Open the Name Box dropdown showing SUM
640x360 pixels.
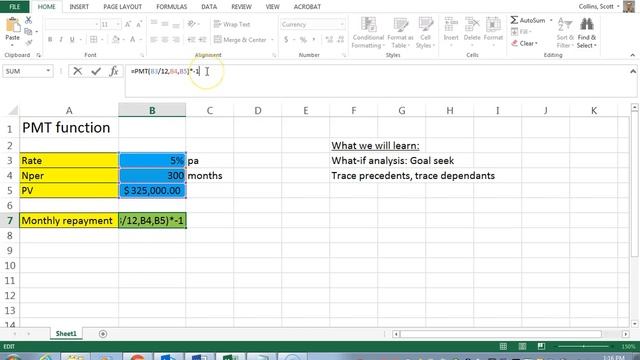(x=48, y=71)
